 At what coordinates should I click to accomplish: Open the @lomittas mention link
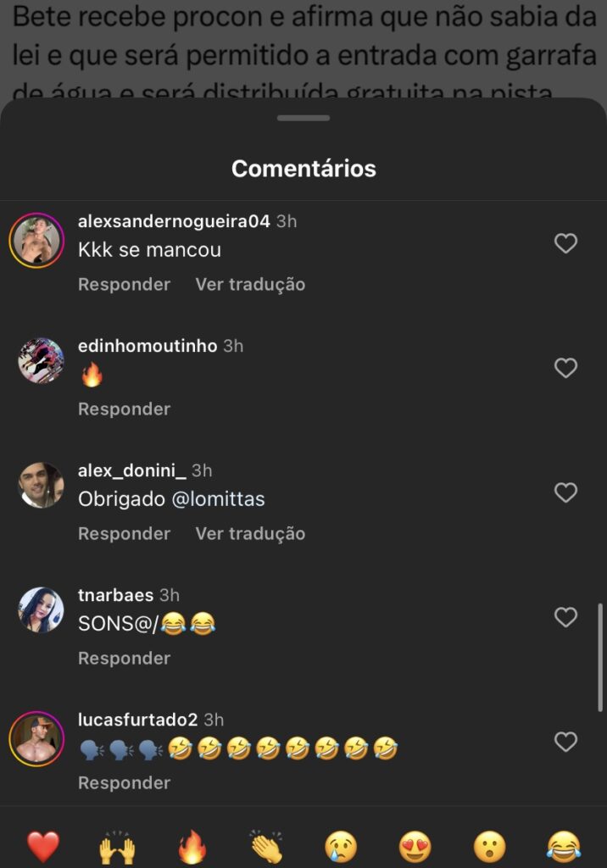(219, 500)
